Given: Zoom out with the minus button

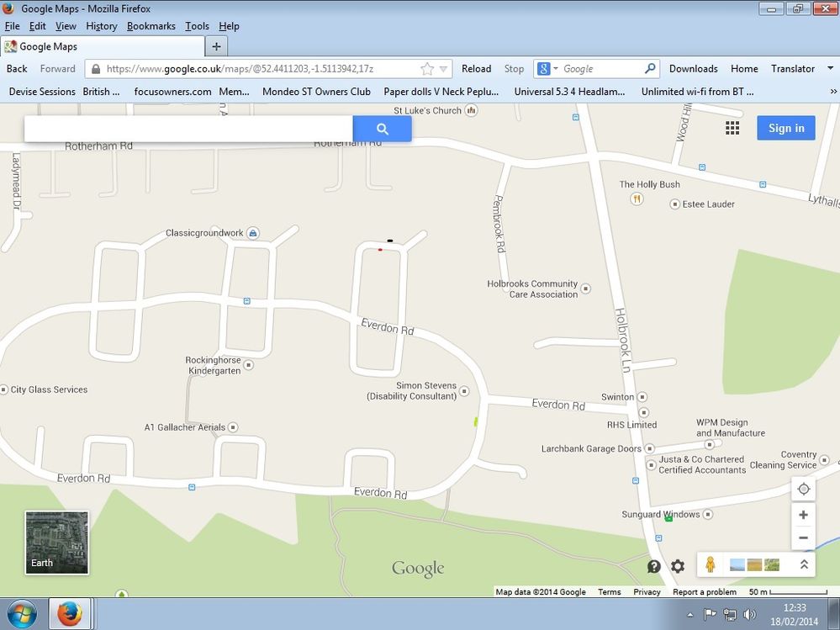Looking at the screenshot, I should [803, 537].
